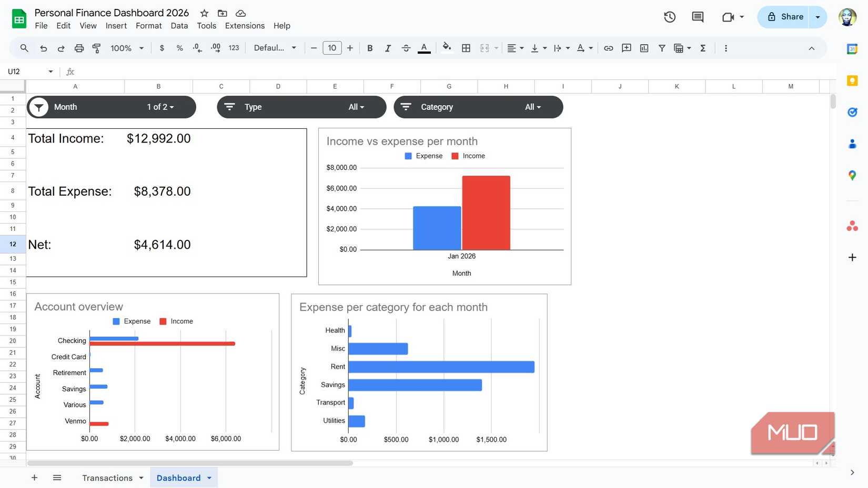868x488 pixels.
Task: Open the borders tool
Action: coord(466,48)
